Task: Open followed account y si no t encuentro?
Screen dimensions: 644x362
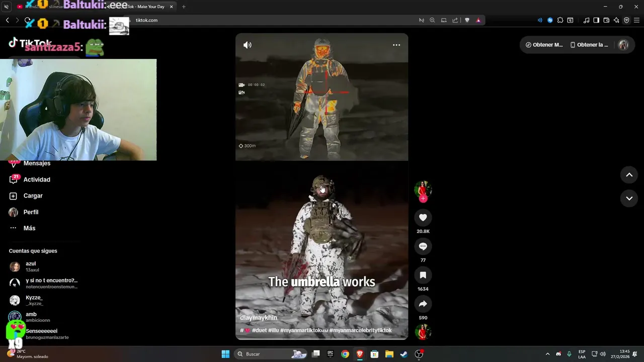Action: tap(43, 283)
